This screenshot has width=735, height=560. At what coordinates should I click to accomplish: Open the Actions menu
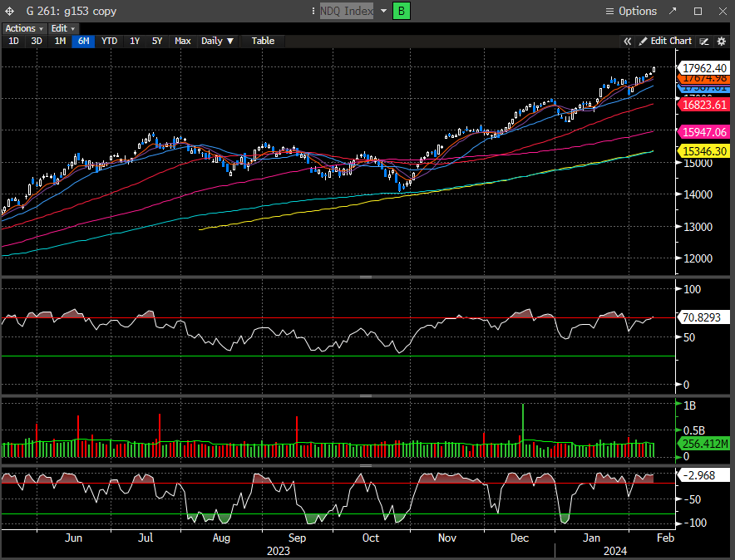point(24,28)
